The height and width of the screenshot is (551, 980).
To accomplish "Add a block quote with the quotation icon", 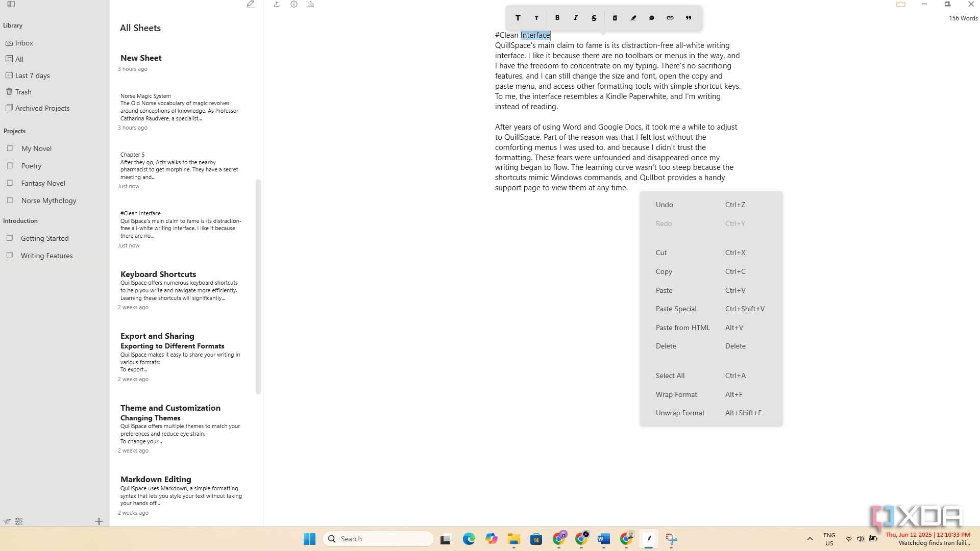I will (x=689, y=18).
